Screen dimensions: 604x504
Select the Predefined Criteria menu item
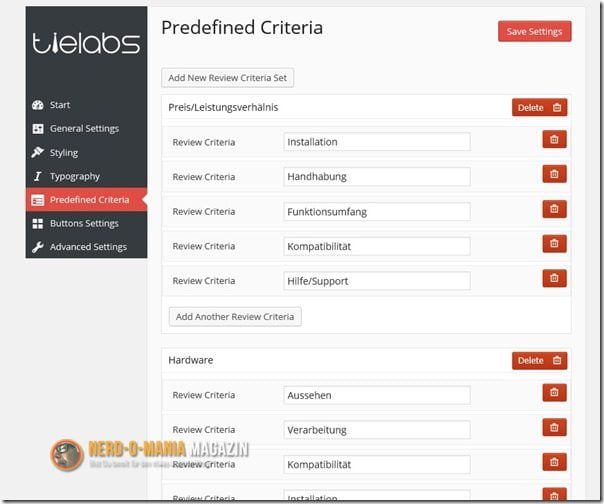tap(89, 200)
